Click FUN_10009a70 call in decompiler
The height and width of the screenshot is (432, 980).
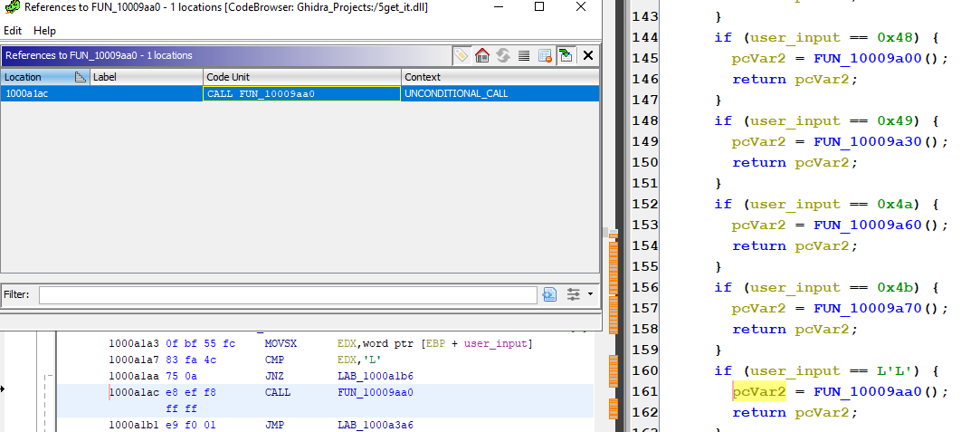pos(868,308)
